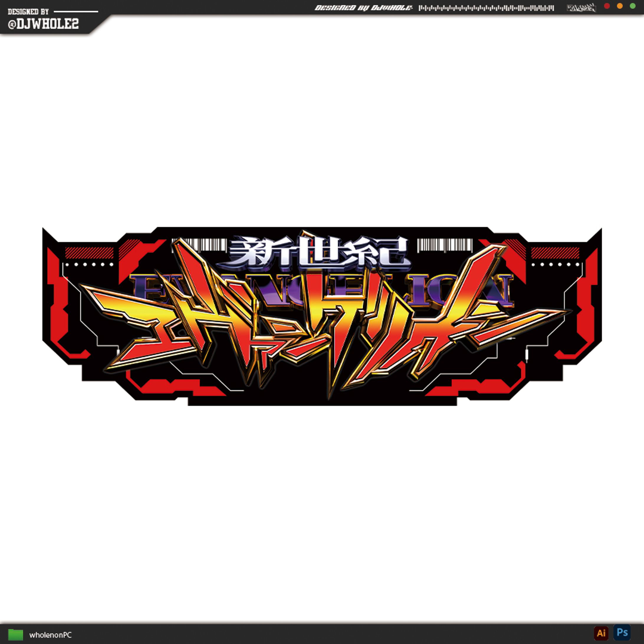This screenshot has width=644, height=644.
Task: Click the italic DESIGNED BY DJWHOLE title
Action: coord(363,8)
